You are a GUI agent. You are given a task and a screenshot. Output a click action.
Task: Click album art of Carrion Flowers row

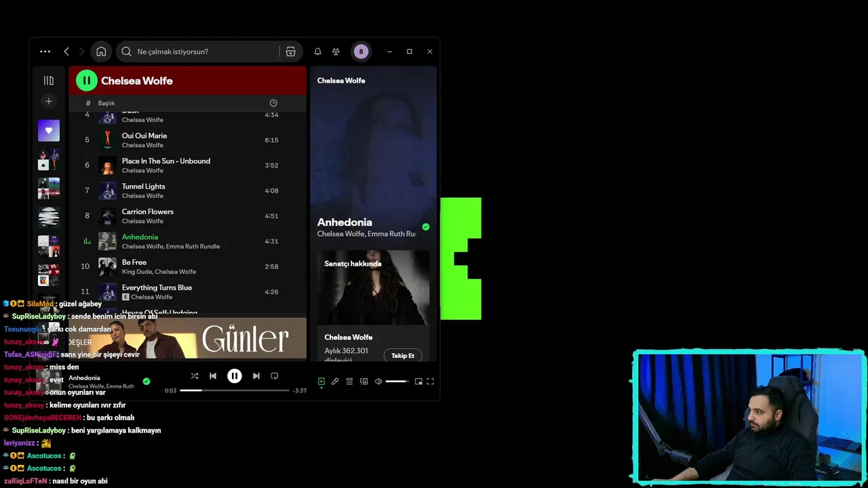(107, 216)
